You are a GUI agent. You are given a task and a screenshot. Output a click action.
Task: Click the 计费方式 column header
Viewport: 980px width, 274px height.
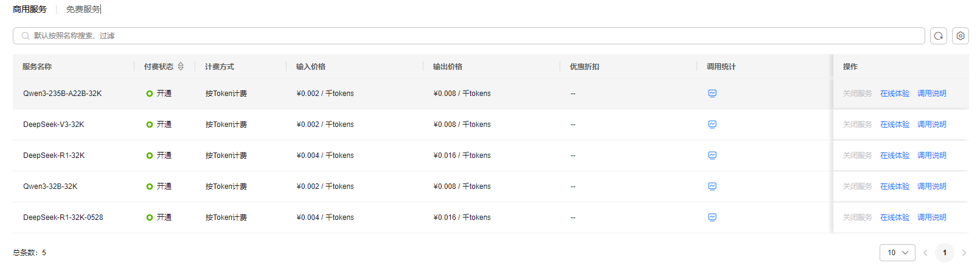pyautogui.click(x=220, y=67)
